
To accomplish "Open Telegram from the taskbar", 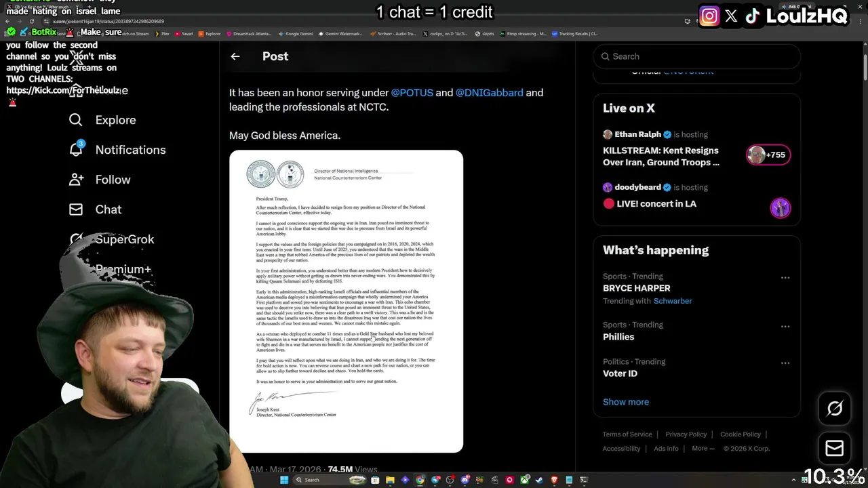I will [x=436, y=480].
